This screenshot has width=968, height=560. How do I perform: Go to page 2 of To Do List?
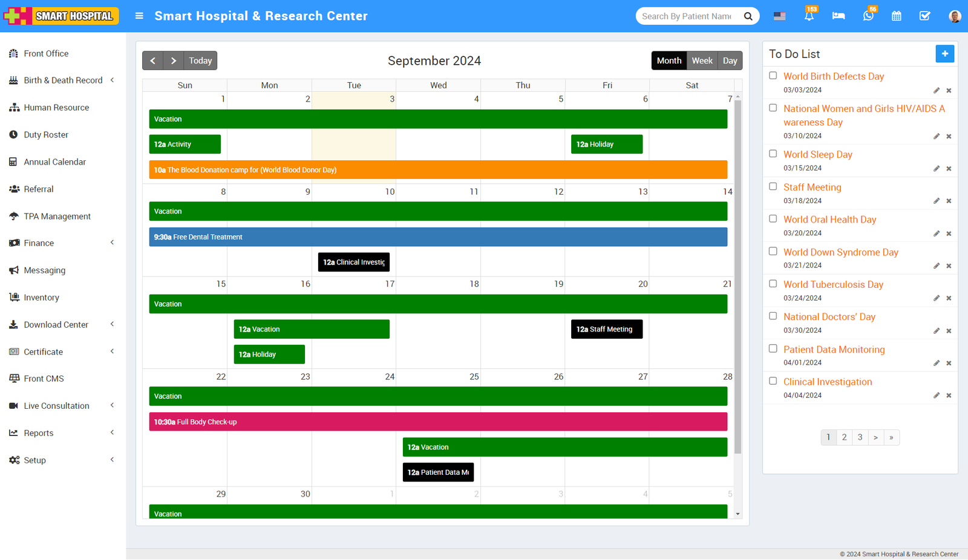844,437
